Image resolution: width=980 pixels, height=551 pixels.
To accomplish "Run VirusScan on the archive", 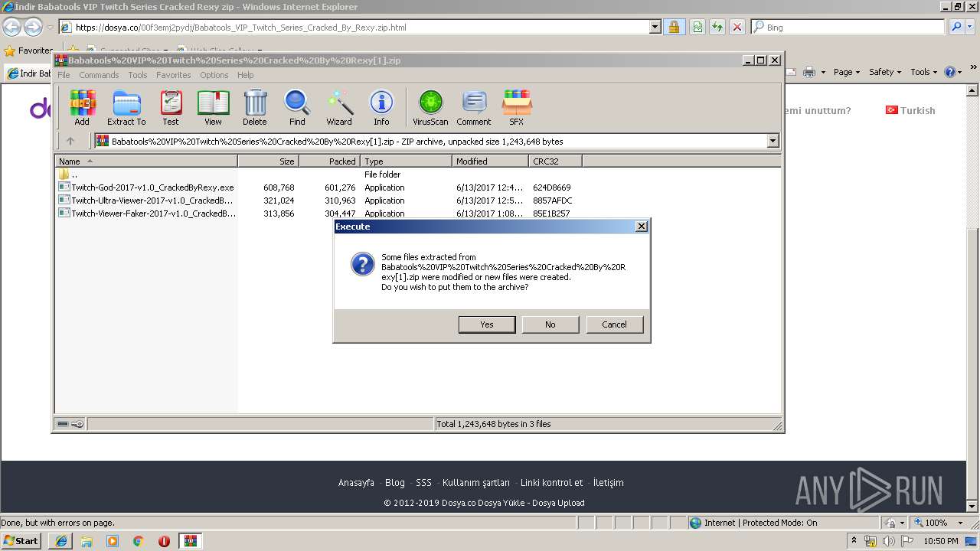I will (430, 107).
